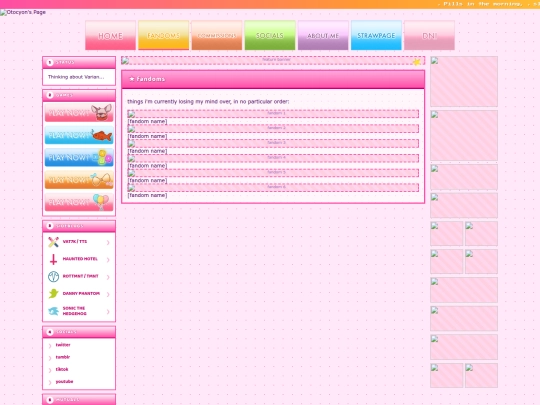Click the Play Now banner with the dog

coord(79,113)
